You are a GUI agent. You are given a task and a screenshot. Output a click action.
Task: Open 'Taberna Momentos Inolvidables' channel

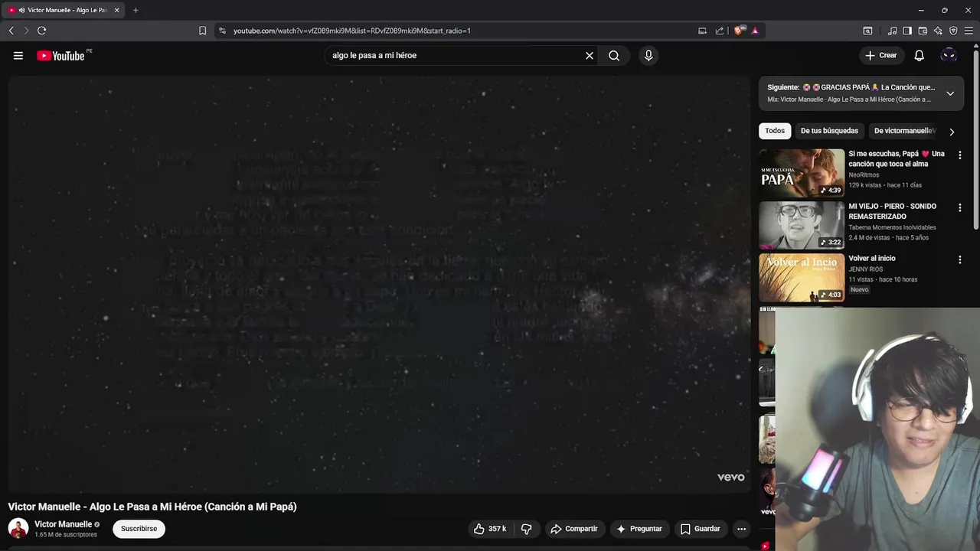click(x=892, y=227)
